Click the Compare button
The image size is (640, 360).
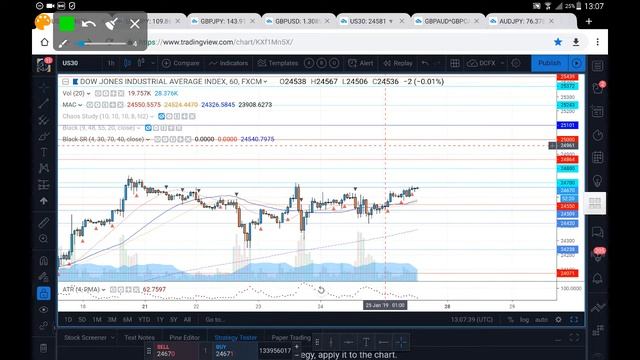[x=181, y=63]
